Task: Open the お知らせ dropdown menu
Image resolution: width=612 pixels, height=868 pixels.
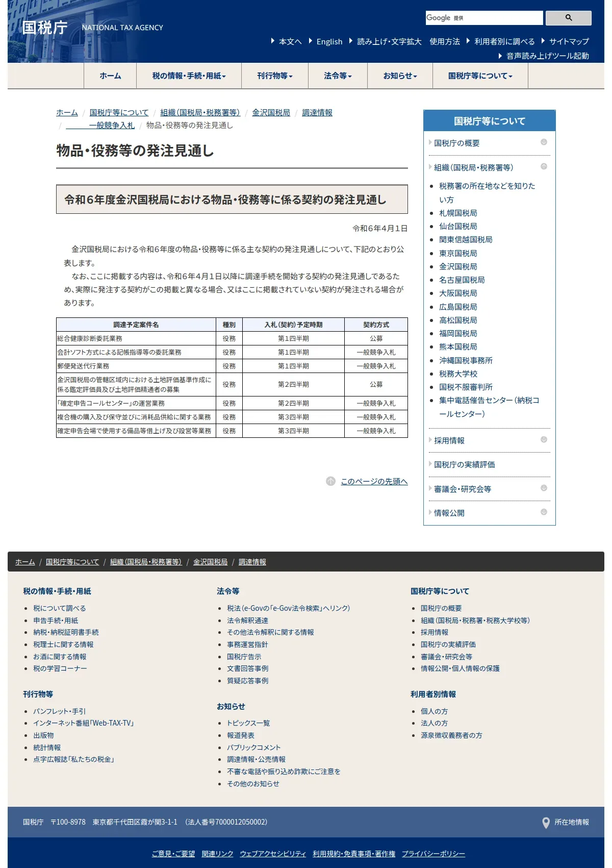Action: 400,76
